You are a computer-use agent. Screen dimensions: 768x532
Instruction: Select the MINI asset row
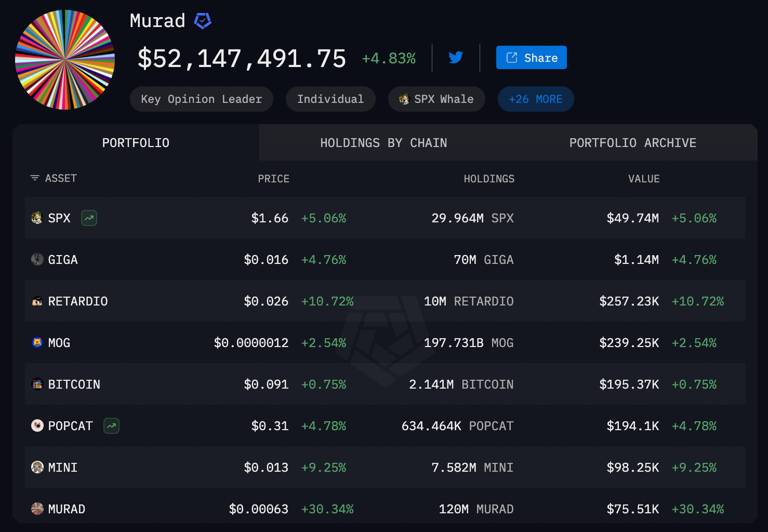[384, 467]
